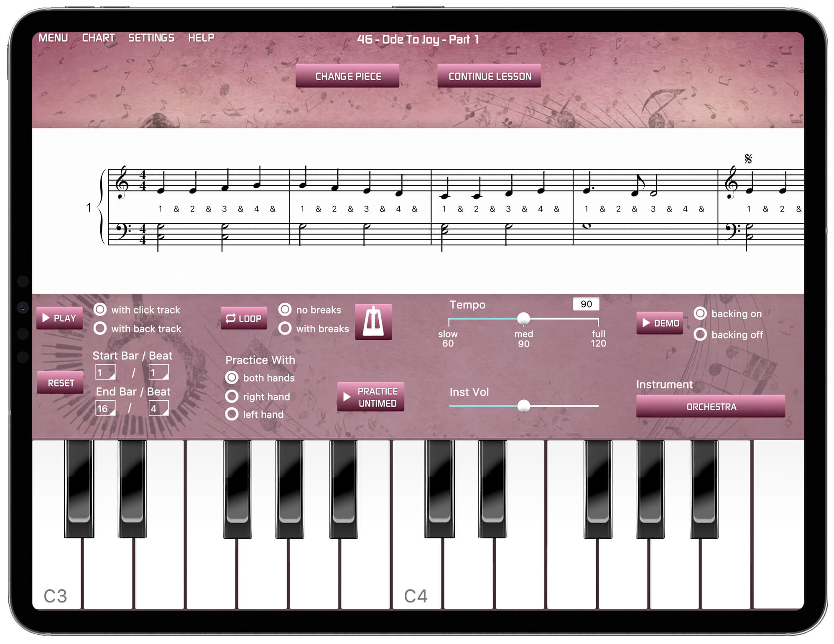Select the 'with click track' radio button
834x644 pixels.
pyautogui.click(x=99, y=312)
